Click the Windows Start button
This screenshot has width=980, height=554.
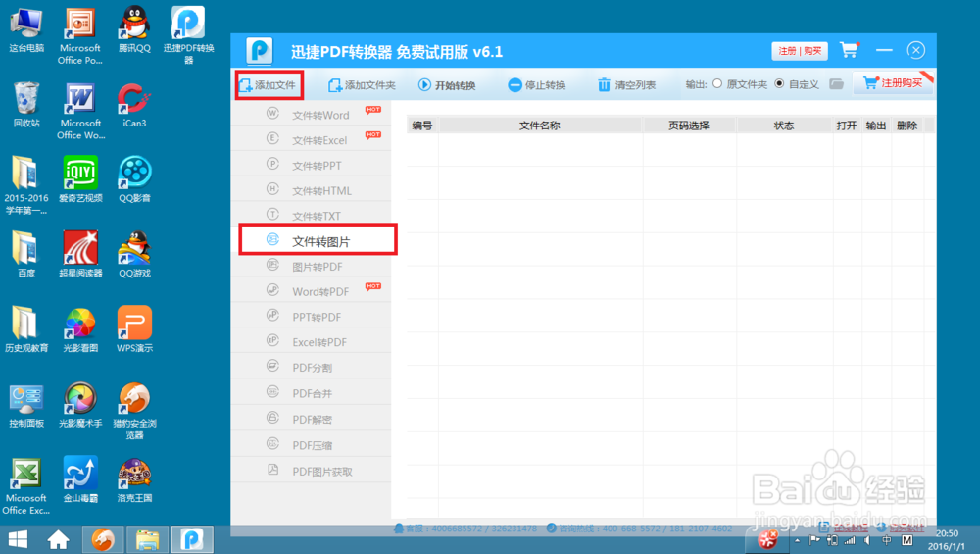18,539
